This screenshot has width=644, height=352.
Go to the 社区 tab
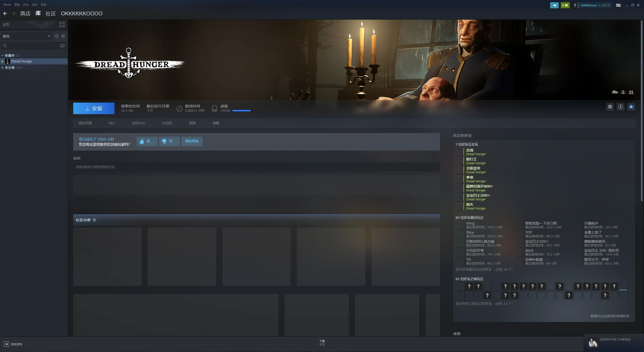51,14
